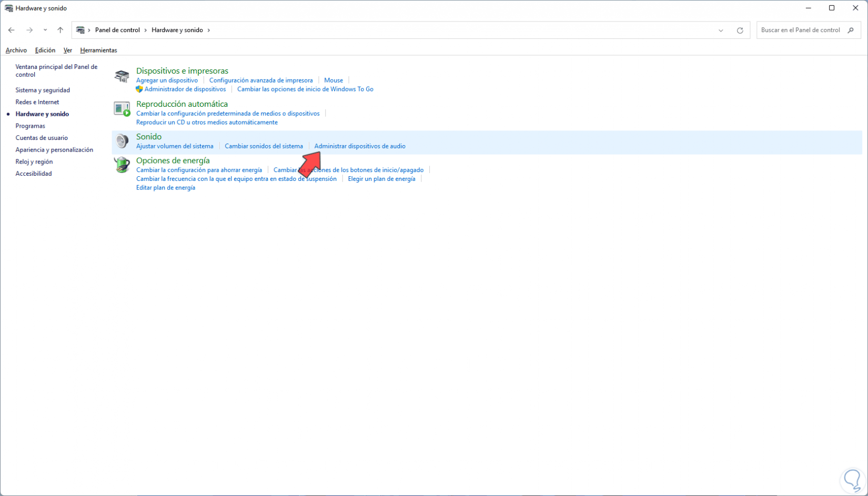Expand the address bar history dropdown
This screenshot has width=868, height=496.
coord(721,30)
